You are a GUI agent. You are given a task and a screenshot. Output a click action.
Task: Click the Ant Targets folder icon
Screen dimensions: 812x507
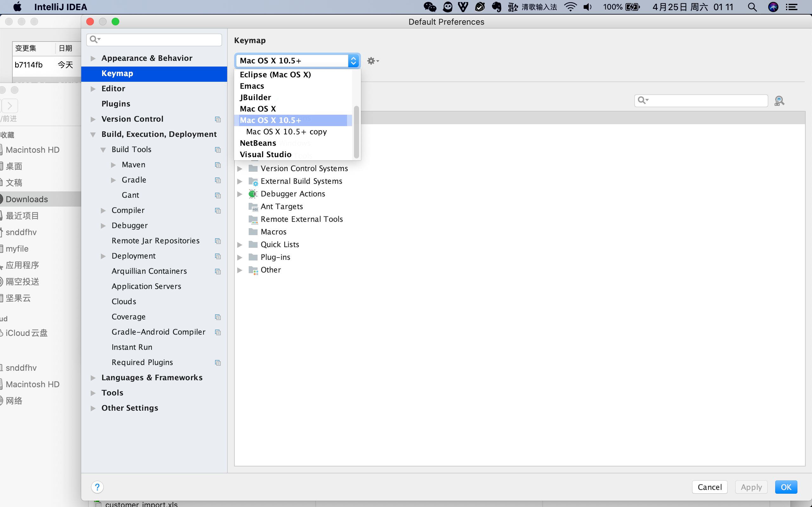coord(253,207)
